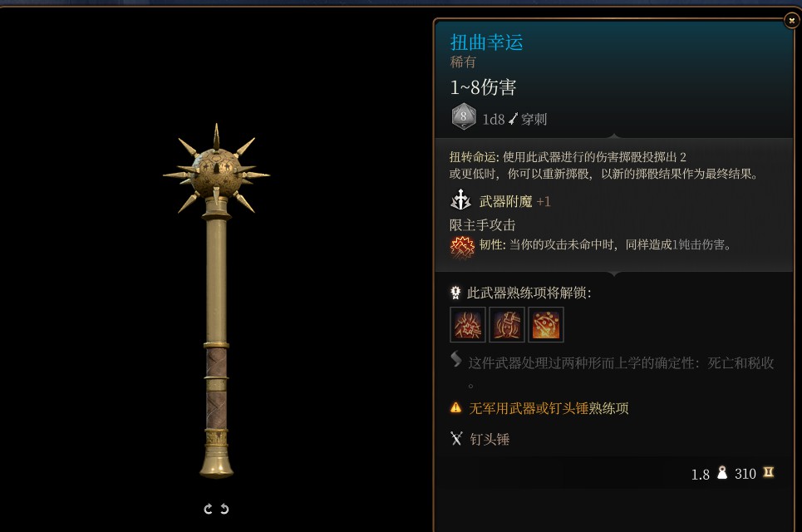Select the third unlocked weapon skill icon

coord(546,324)
